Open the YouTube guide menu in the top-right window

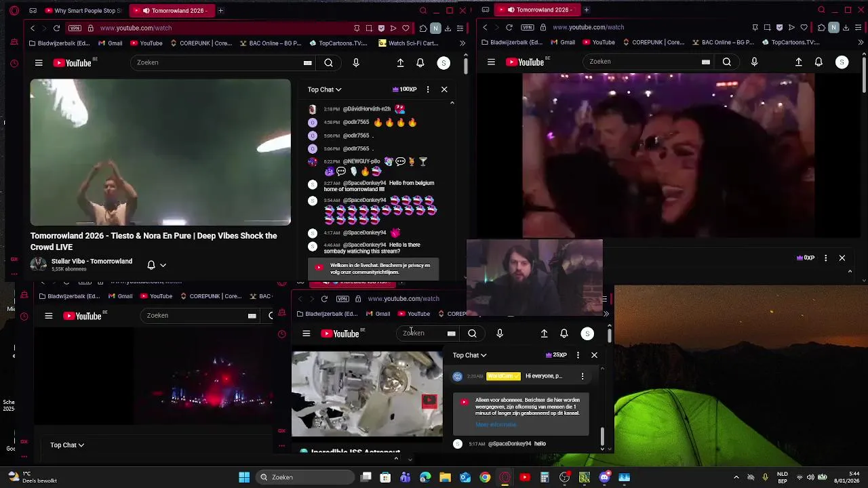click(491, 62)
